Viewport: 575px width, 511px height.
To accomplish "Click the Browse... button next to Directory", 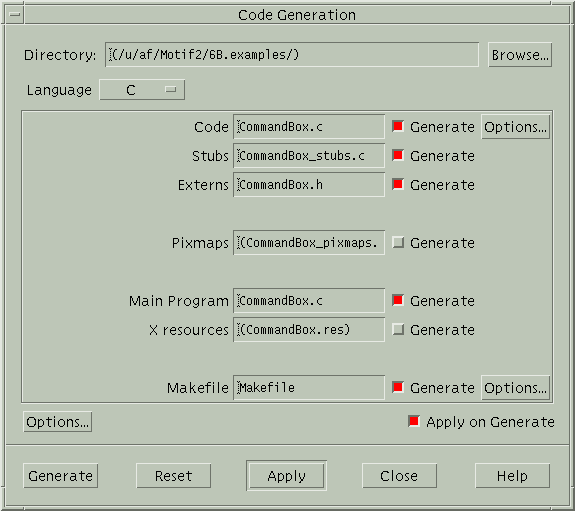I will (520, 55).
